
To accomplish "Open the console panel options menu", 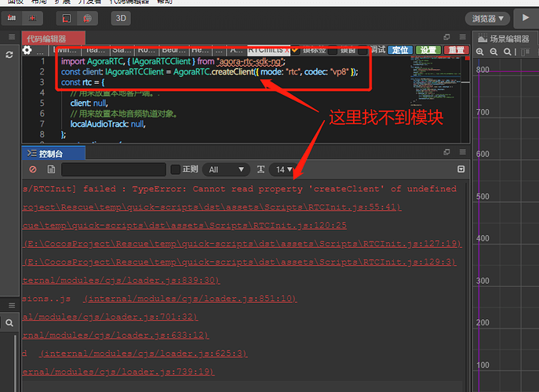I will pos(463,152).
